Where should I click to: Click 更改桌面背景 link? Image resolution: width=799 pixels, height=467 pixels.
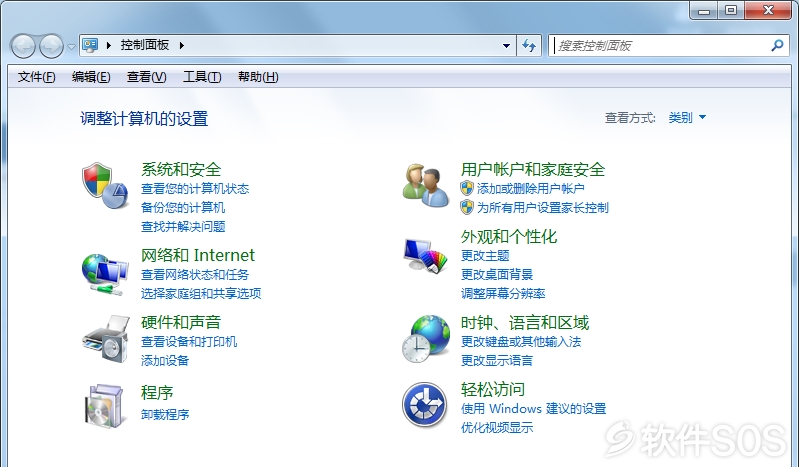tap(497, 274)
